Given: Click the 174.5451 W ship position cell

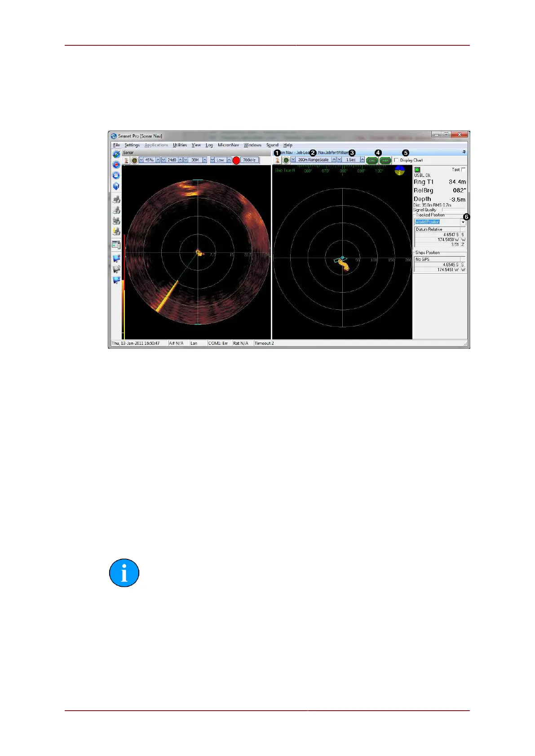Looking at the screenshot, I should 437,270.
